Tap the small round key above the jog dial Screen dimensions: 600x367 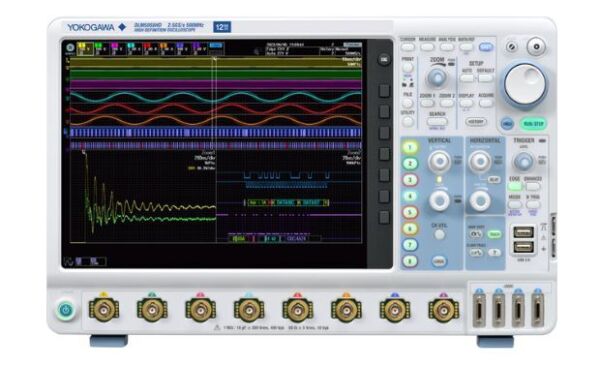click(512, 47)
